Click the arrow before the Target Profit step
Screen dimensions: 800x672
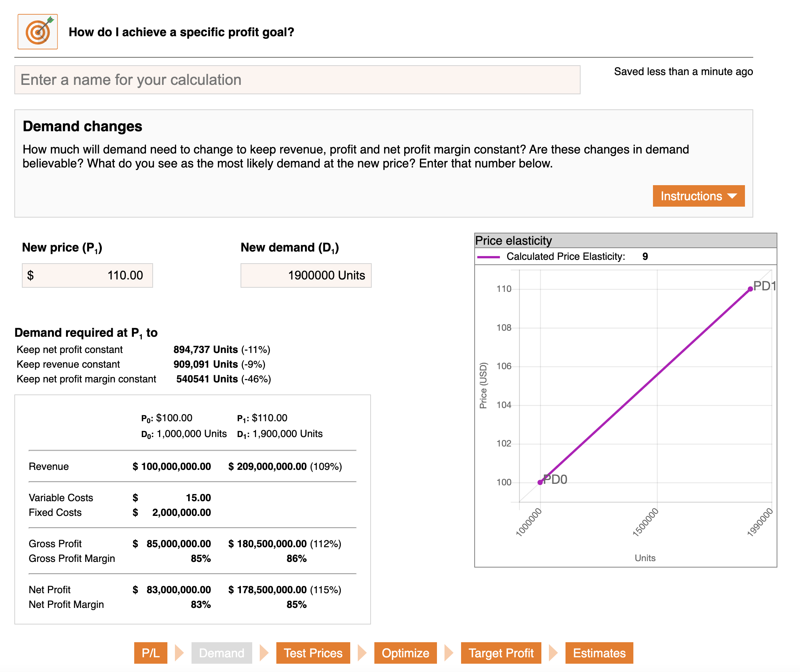point(449,652)
